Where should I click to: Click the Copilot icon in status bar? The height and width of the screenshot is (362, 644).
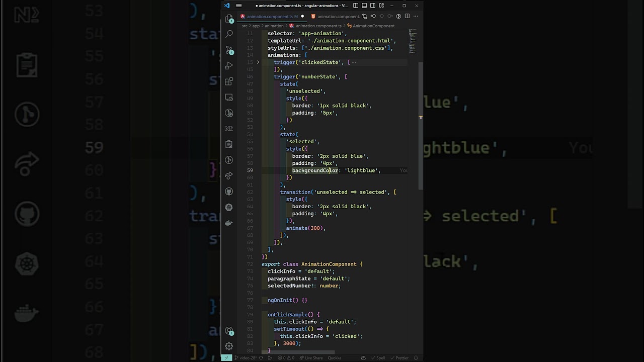363,358
